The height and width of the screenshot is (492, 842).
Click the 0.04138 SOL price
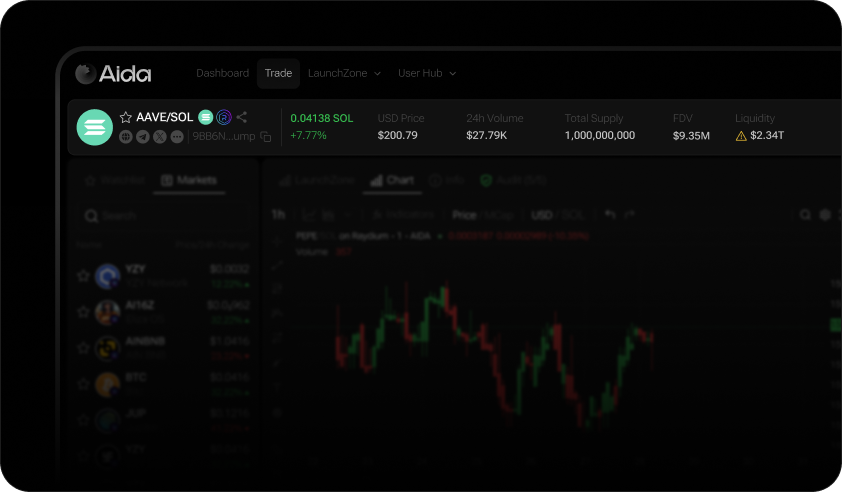click(x=322, y=118)
